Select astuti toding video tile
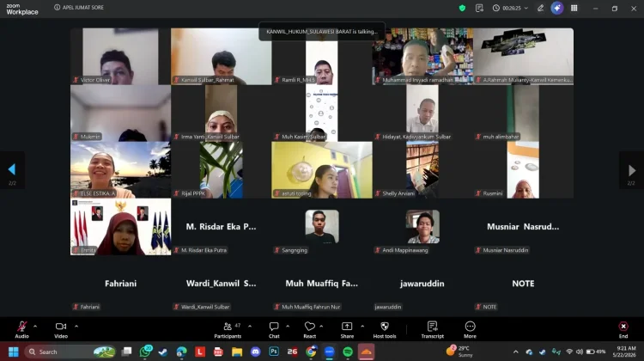The image size is (644, 361). point(322,170)
